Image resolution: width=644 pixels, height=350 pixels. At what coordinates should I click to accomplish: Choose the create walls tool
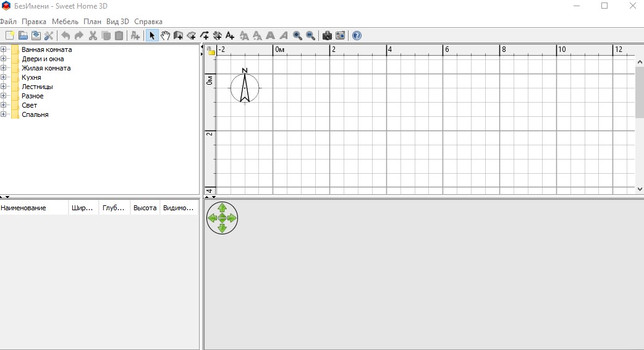coord(178,36)
